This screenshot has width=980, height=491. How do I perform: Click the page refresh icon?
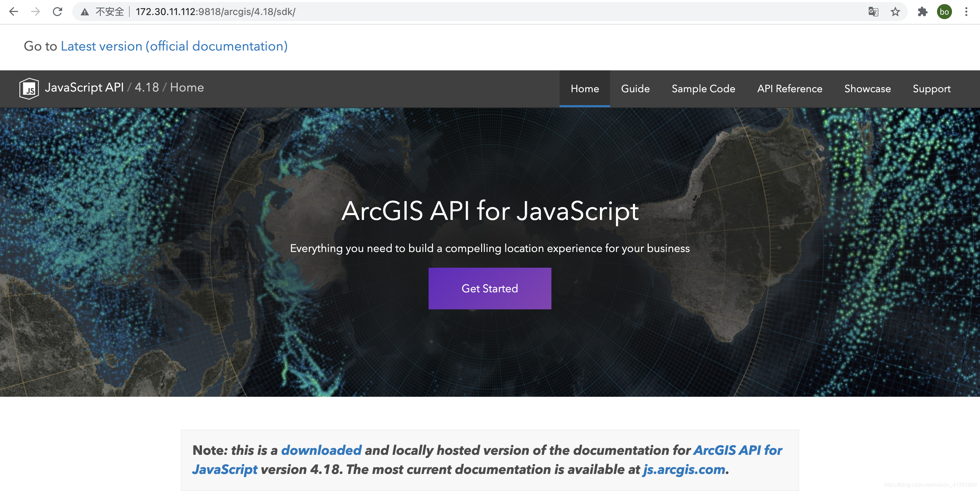[58, 12]
